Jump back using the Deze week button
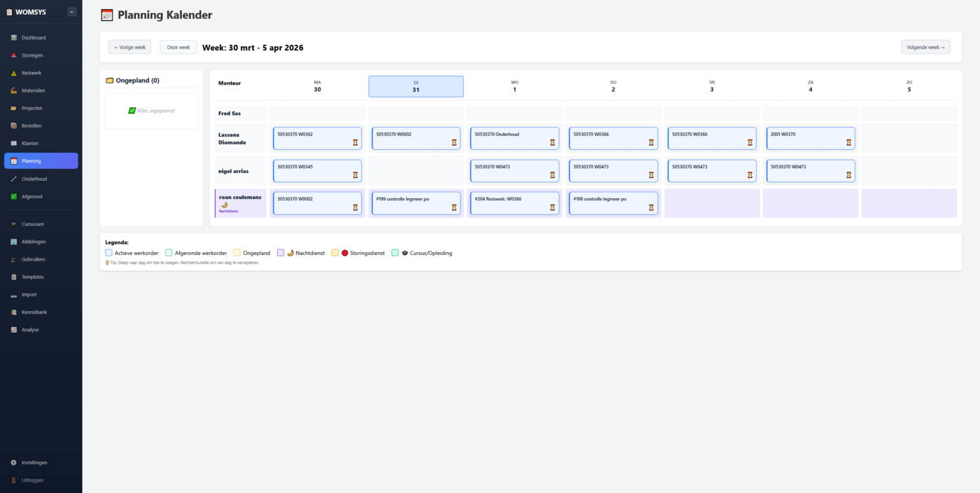980x493 pixels. click(x=178, y=47)
